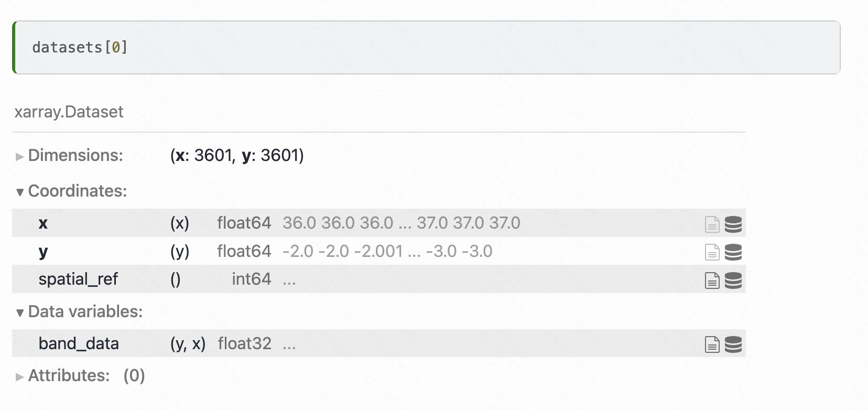The width and height of the screenshot is (868, 410).
Task: Select the xarray.Dataset header label
Action: (x=69, y=112)
